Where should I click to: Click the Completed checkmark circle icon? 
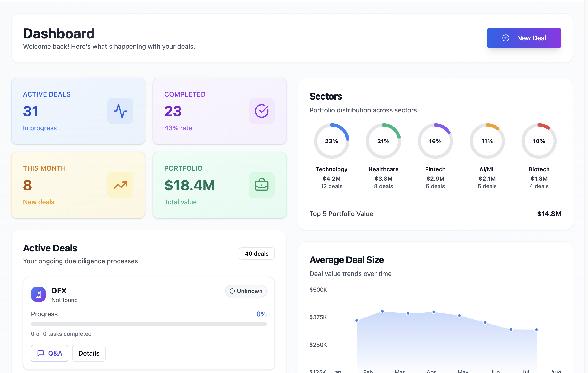coord(261,111)
